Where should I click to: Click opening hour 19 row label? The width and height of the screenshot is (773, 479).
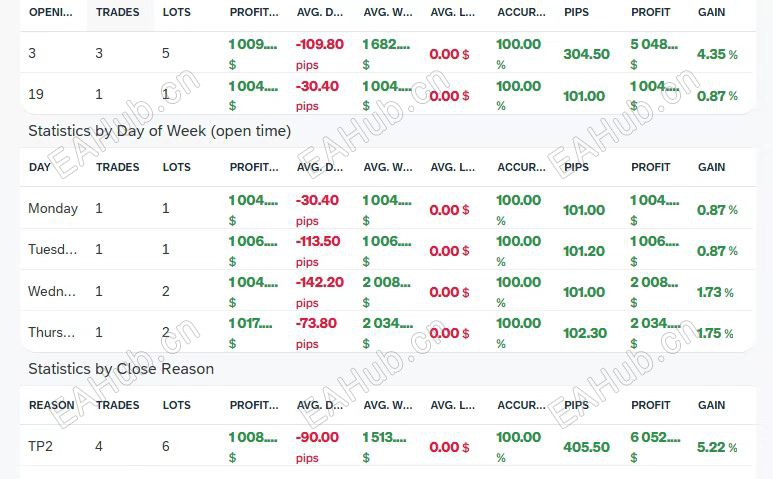[x=36, y=95]
